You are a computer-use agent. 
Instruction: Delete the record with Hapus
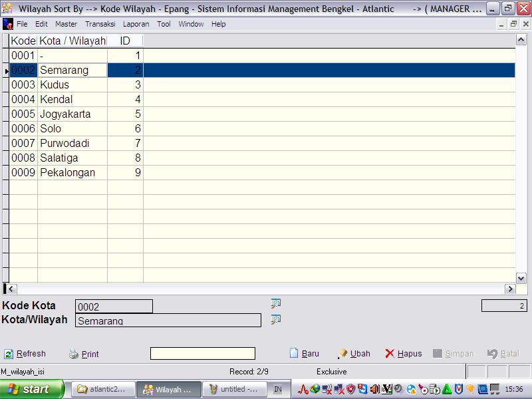[404, 354]
